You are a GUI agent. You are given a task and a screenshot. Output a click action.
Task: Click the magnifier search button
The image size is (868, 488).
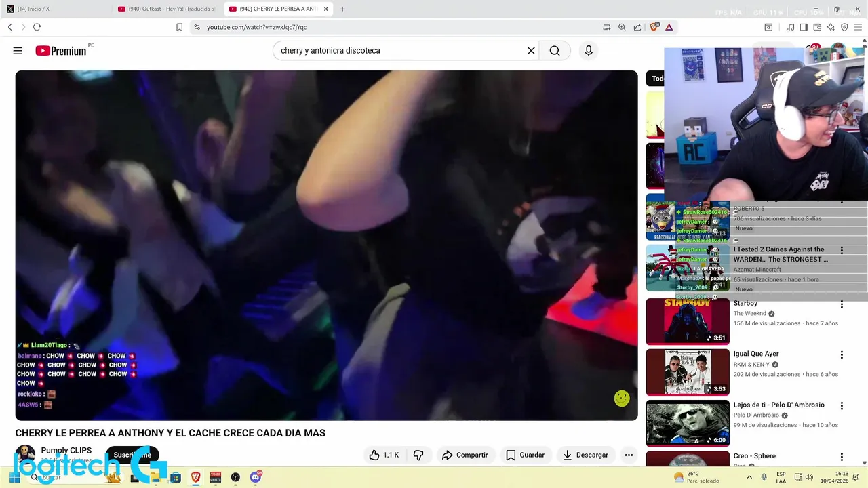point(555,51)
